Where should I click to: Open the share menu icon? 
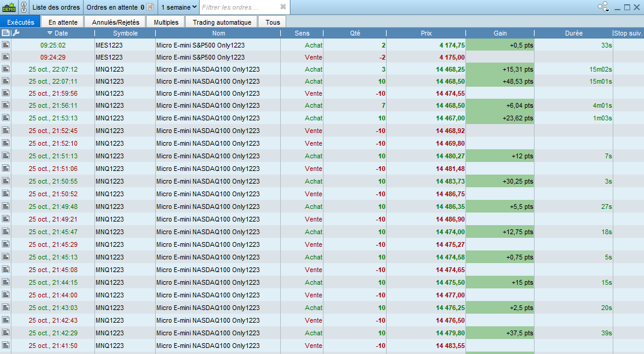tap(603, 7)
